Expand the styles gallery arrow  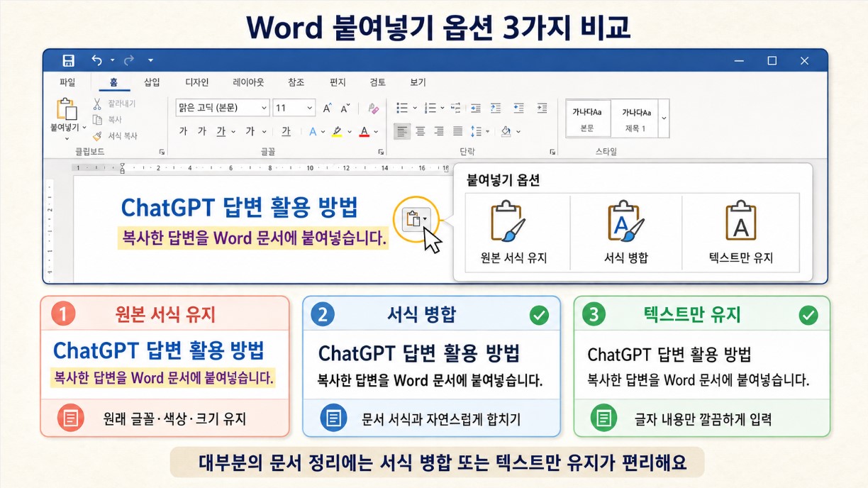[x=664, y=118]
